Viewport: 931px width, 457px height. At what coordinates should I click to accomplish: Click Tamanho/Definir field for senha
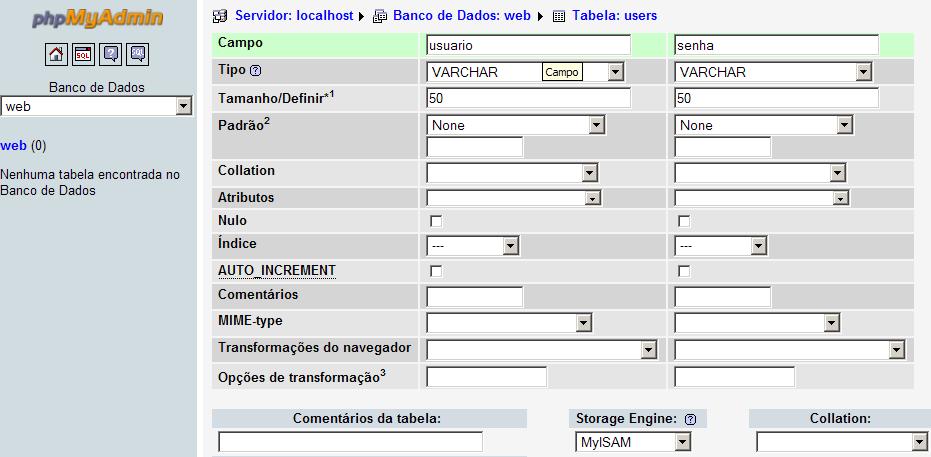tap(777, 99)
